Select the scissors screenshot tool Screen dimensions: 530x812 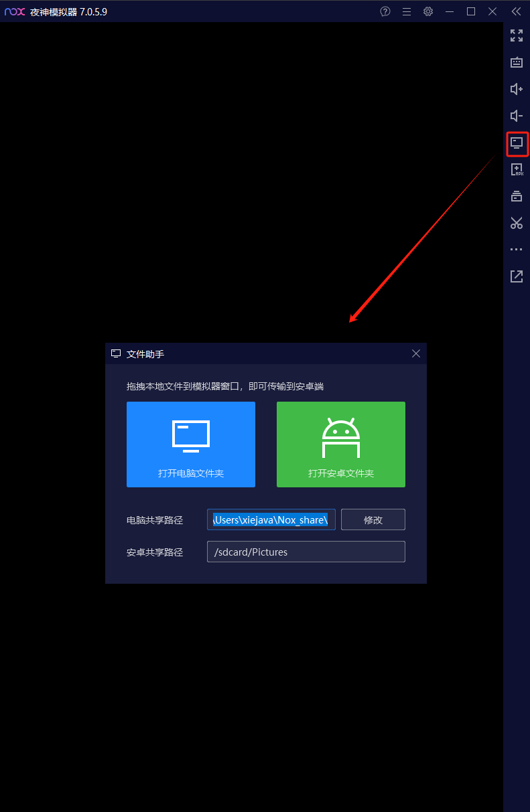pyautogui.click(x=516, y=223)
